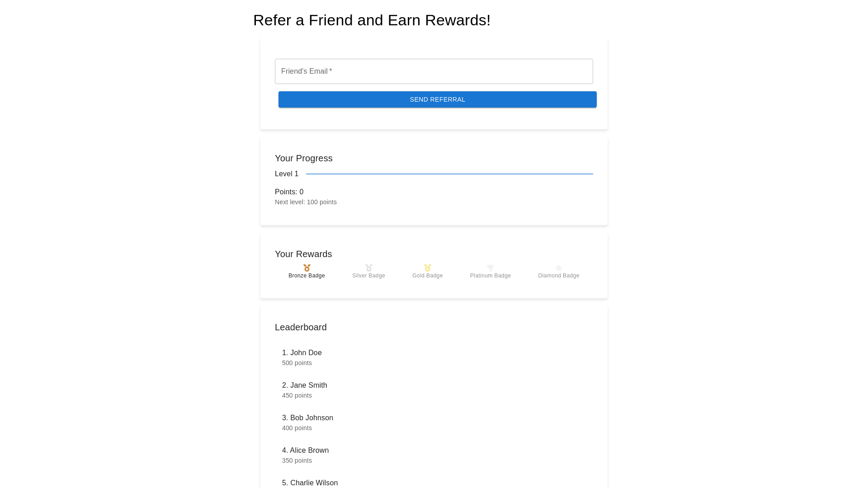Select John Doe on the leaderboard

tap(302, 353)
